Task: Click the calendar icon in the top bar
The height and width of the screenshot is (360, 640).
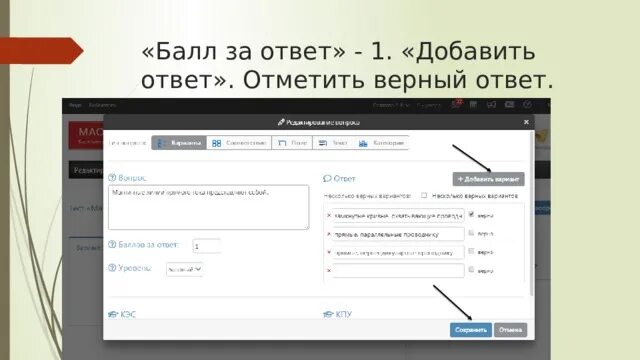Action: 473,104
